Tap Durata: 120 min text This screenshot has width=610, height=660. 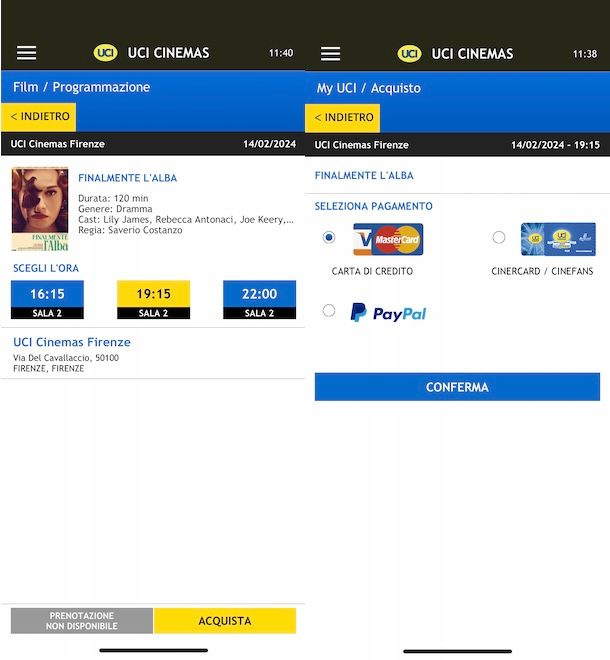(x=113, y=198)
